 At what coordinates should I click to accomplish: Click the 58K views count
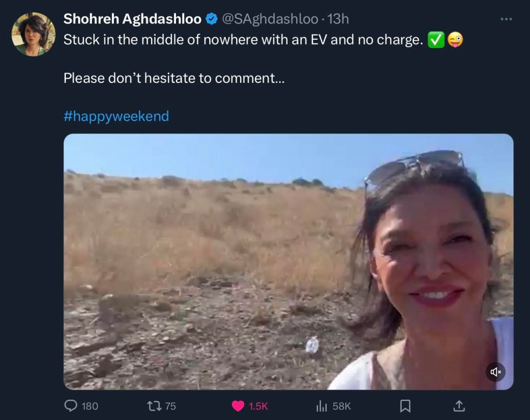point(342,406)
